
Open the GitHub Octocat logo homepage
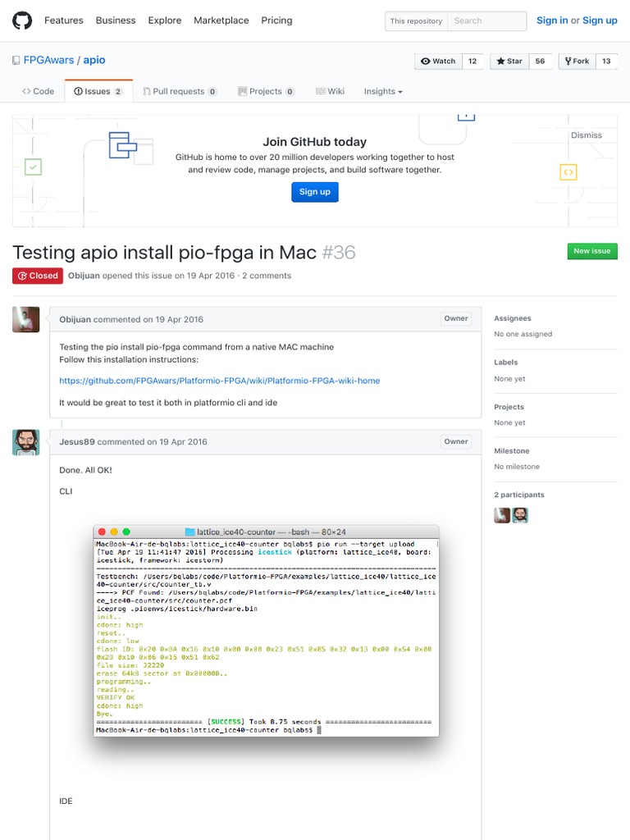22,21
